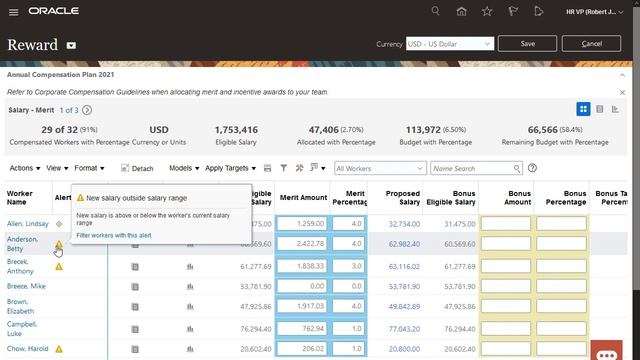This screenshot has width=640, height=360.
Task: Switch to the chart summary view
Action: coord(615,109)
